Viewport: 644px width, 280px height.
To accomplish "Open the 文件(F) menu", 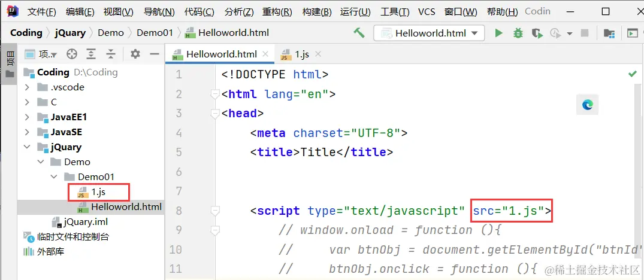I will tap(41, 12).
